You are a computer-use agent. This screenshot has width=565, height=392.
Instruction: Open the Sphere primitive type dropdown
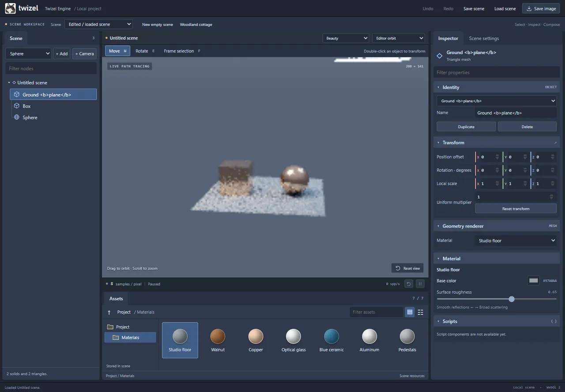28,54
